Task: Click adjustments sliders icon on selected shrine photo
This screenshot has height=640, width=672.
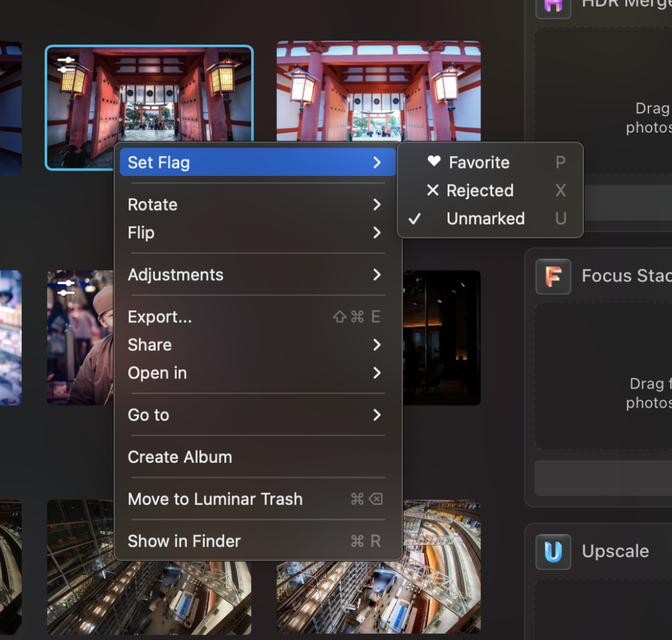Action: pos(66,65)
